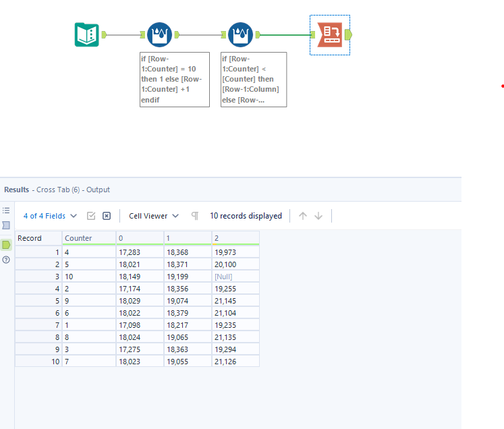The height and width of the screenshot is (429, 504).
Task: Click the Cross Tab input anchor
Action: point(313,34)
